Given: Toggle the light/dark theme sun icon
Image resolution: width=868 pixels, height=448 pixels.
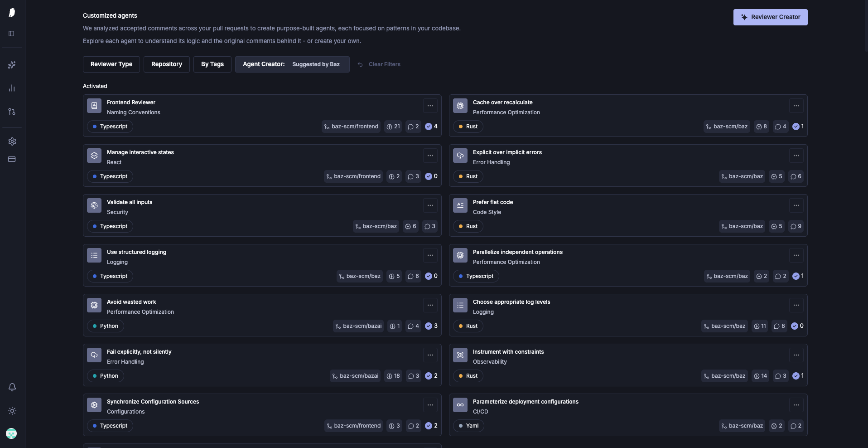Looking at the screenshot, I should coord(12,411).
